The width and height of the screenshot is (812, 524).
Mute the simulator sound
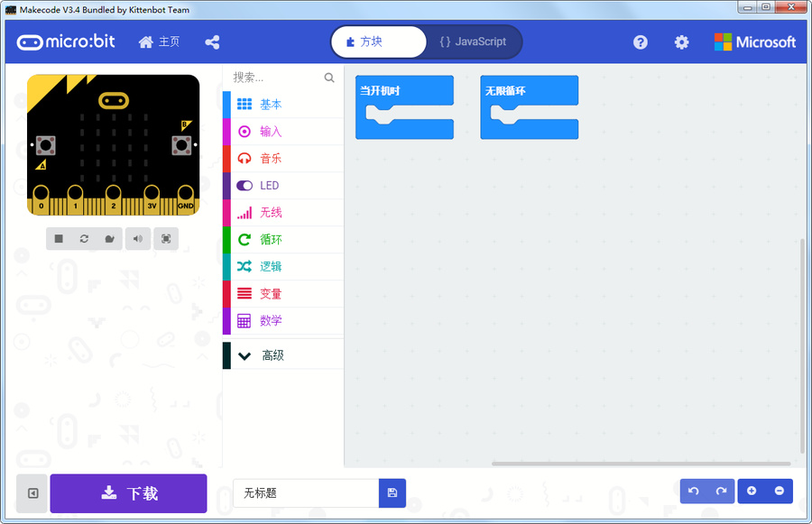[x=137, y=238]
